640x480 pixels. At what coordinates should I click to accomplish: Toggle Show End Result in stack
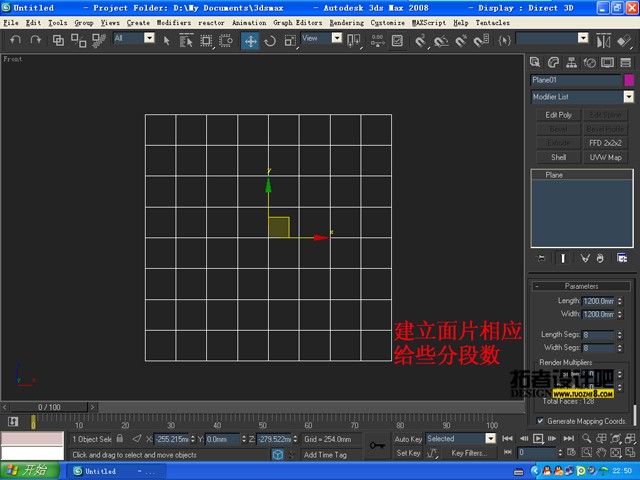(563, 258)
